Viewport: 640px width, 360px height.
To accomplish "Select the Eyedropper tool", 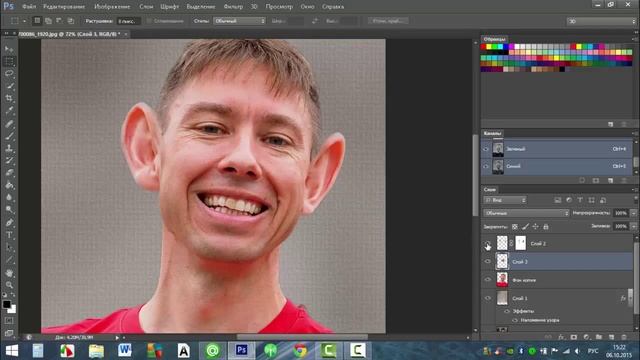I will point(9,111).
